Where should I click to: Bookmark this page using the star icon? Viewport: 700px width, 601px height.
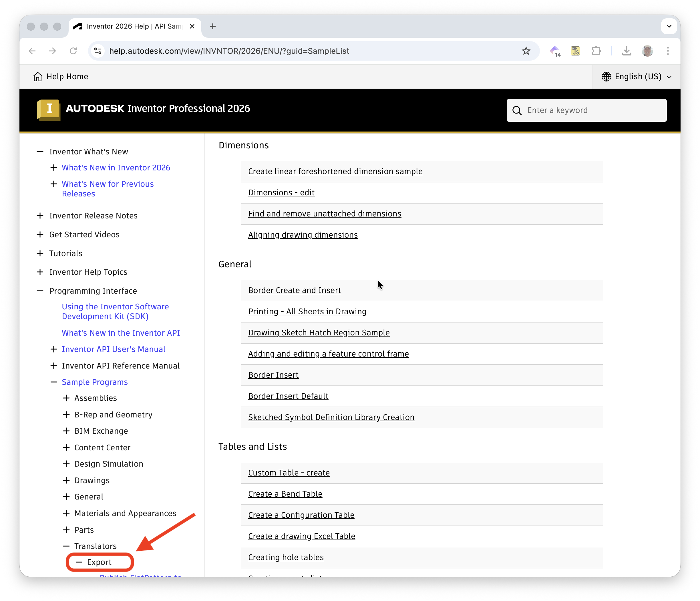[x=526, y=51]
